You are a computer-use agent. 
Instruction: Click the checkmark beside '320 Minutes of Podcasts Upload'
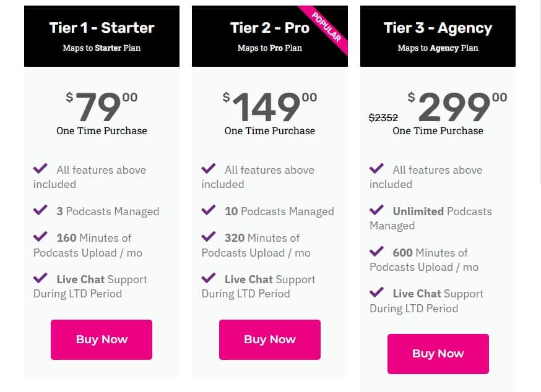point(209,237)
